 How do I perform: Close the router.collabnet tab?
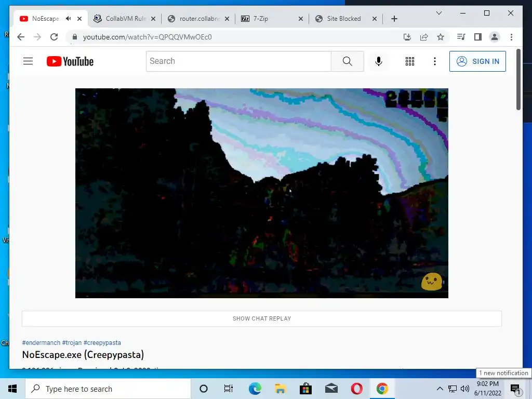[227, 19]
